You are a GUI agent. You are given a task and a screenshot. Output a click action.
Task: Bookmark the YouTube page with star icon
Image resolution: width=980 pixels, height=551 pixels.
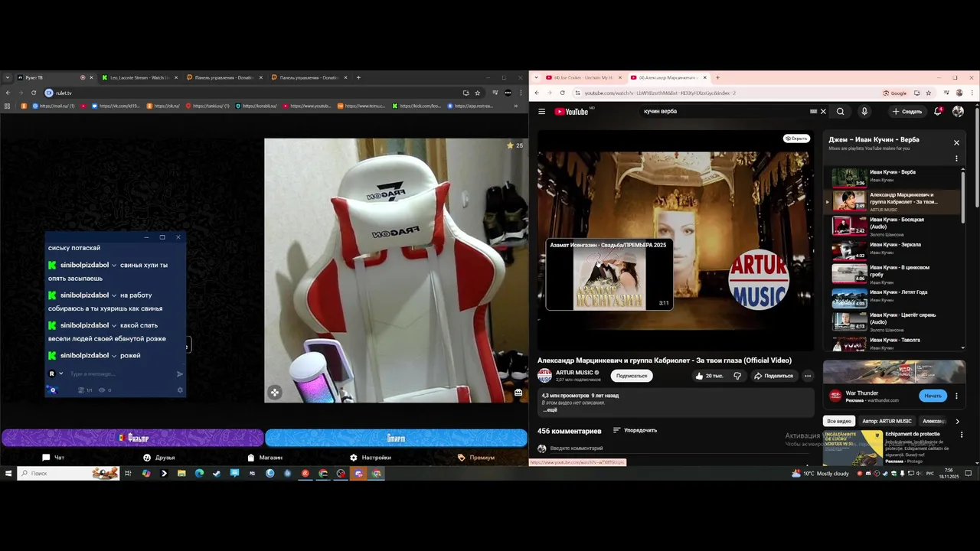[929, 93]
